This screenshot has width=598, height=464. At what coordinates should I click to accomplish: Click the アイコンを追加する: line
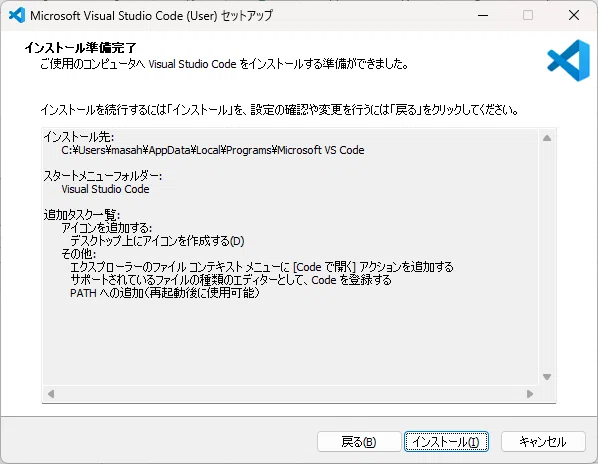coord(107,228)
